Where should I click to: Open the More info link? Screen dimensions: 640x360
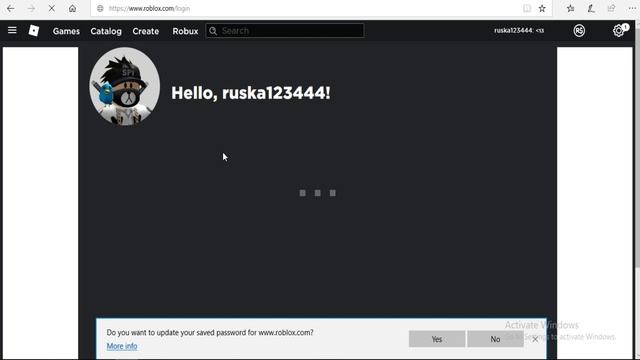[x=122, y=346]
